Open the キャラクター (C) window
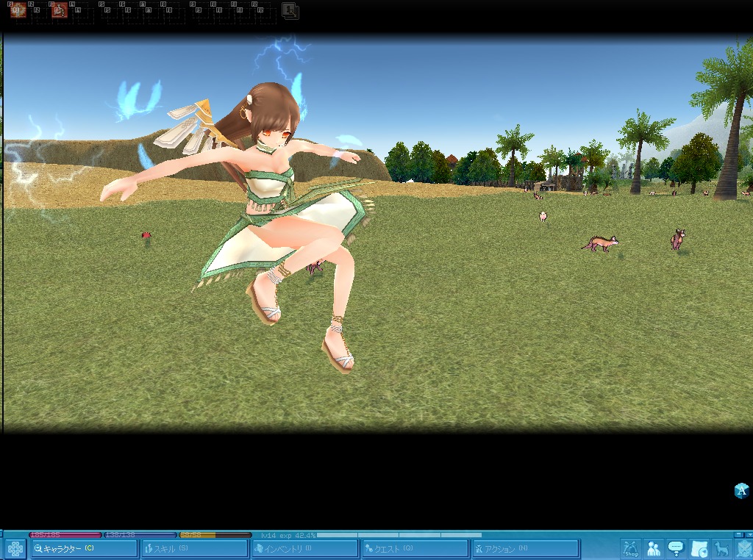The image size is (753, 560). (84, 548)
